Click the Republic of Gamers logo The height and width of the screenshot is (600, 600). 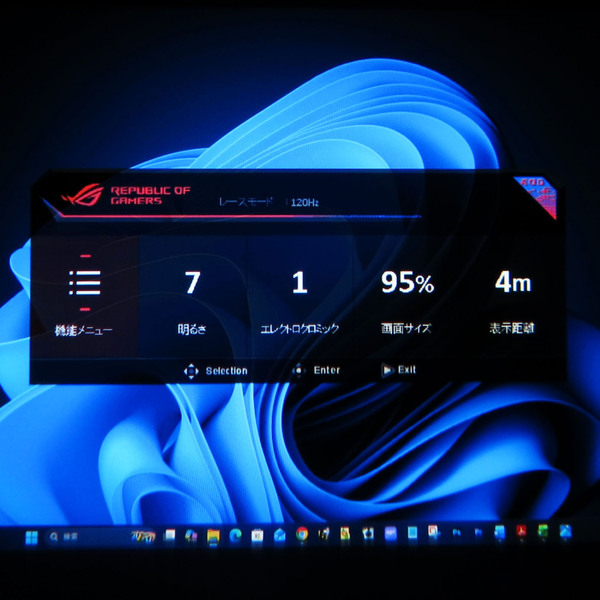(126, 195)
